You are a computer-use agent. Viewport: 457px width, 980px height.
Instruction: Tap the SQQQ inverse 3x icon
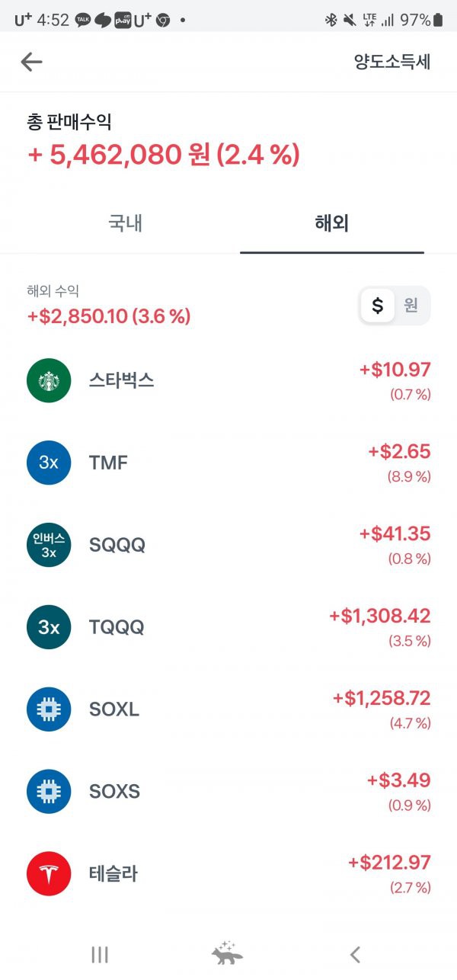tap(49, 545)
